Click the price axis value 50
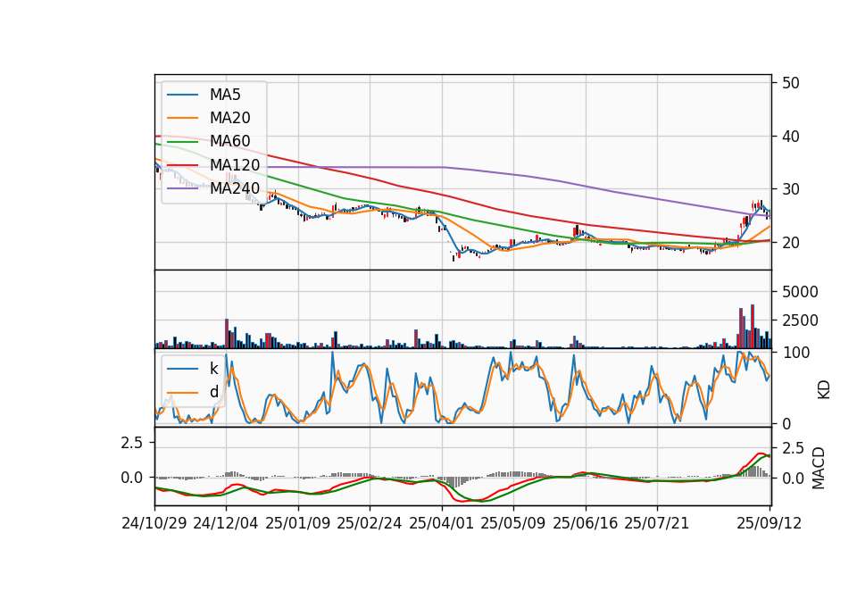Image resolution: width=857 pixels, height=616 pixels. tap(791, 83)
